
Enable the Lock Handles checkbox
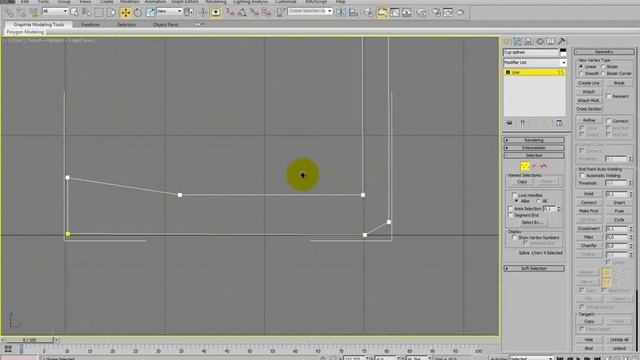click(x=514, y=195)
